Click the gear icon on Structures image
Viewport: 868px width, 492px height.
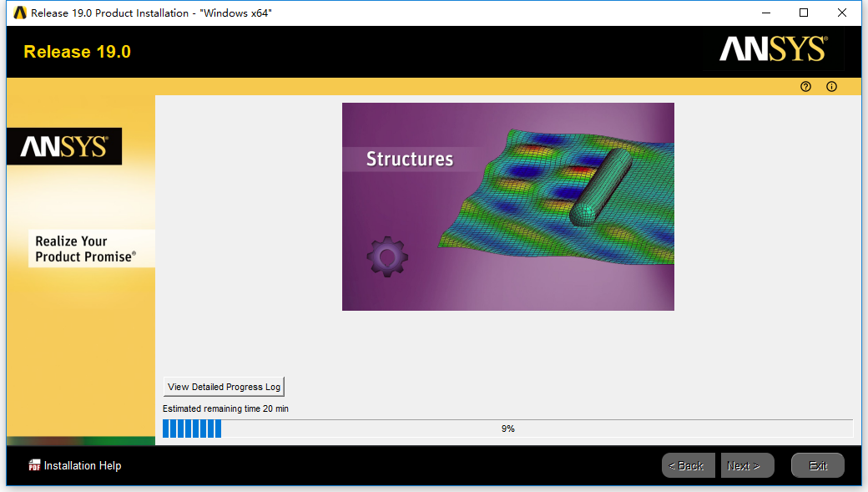387,257
